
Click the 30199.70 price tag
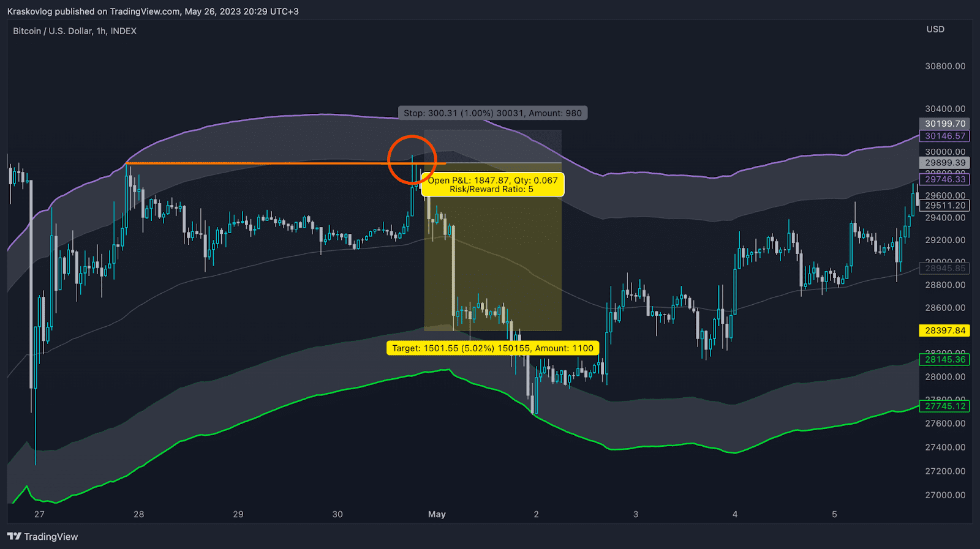[944, 124]
